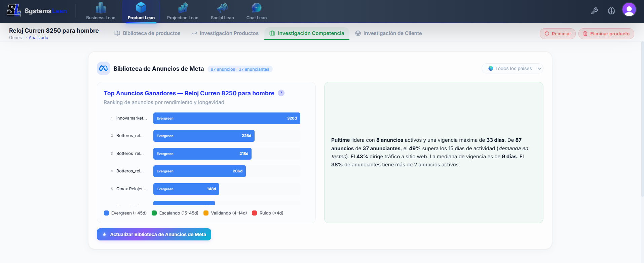Screen dimensions: 644x263
Task: Click the question mark help icon
Action: pos(281,93)
